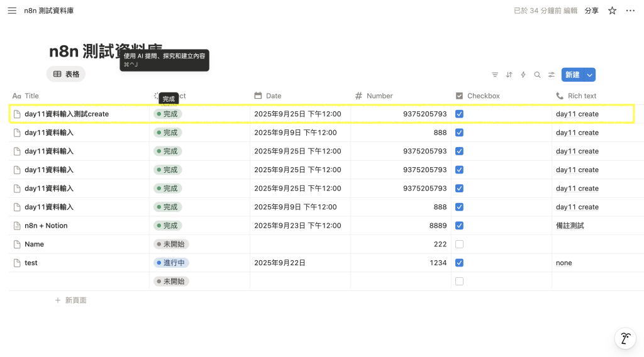Open the view settings sliders icon

(x=551, y=75)
